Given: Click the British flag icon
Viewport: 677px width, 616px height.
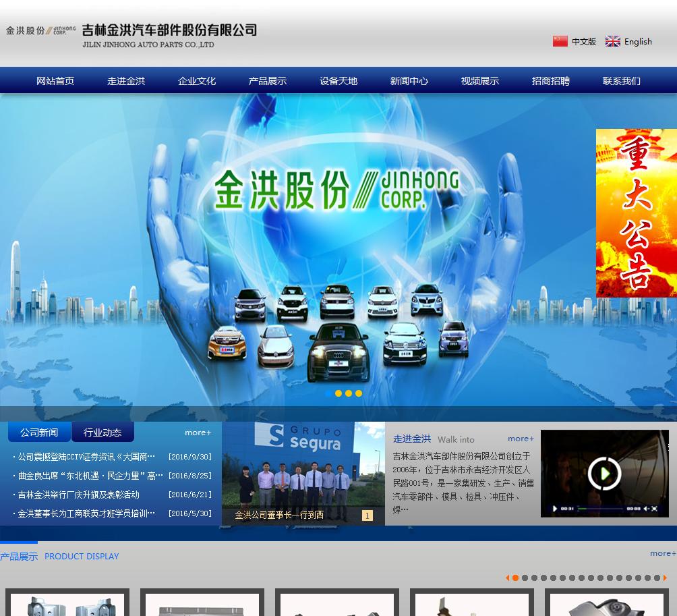Looking at the screenshot, I should tap(613, 41).
